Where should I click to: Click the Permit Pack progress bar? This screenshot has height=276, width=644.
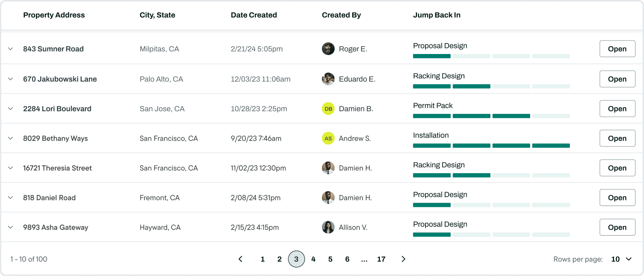(x=491, y=116)
